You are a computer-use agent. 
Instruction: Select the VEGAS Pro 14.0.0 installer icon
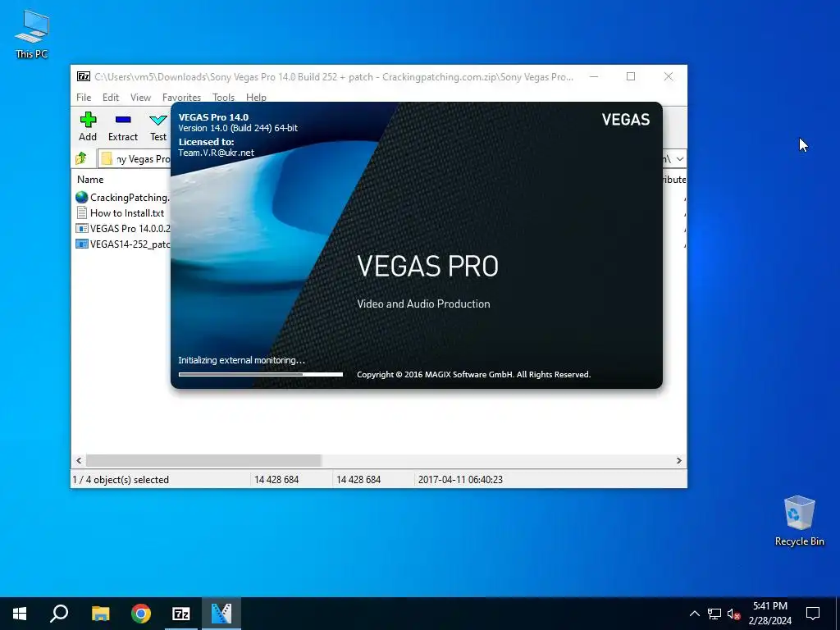(81, 228)
